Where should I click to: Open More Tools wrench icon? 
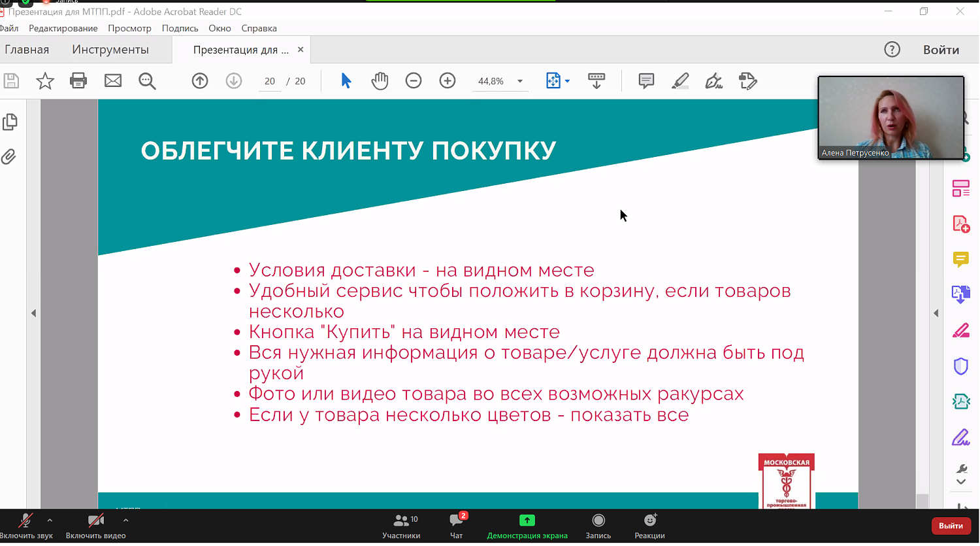961,469
